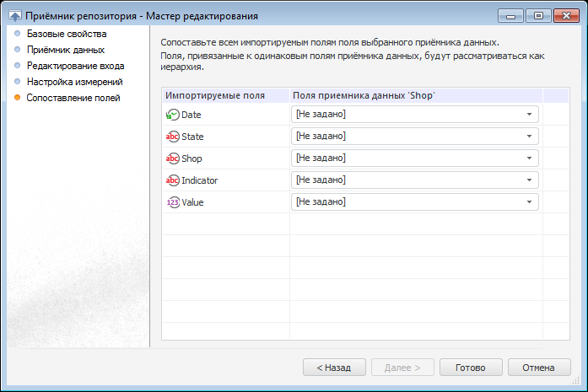The width and height of the screenshot is (588, 392).
Task: Cancel the wizard with Отмена
Action: (x=538, y=368)
